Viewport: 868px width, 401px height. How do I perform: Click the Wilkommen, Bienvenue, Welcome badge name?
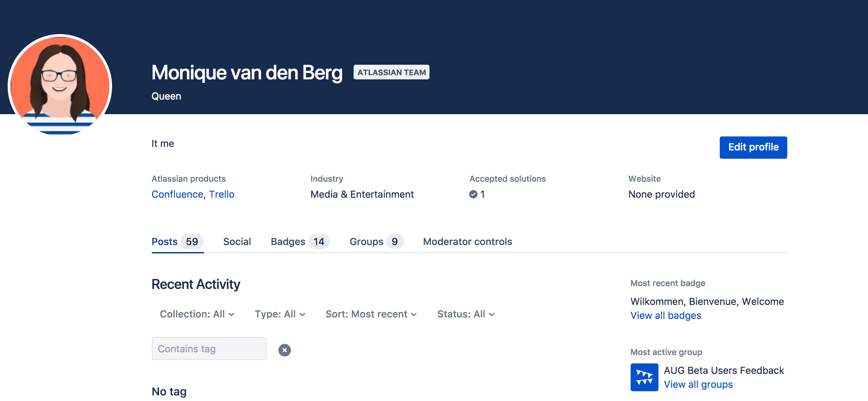(707, 301)
